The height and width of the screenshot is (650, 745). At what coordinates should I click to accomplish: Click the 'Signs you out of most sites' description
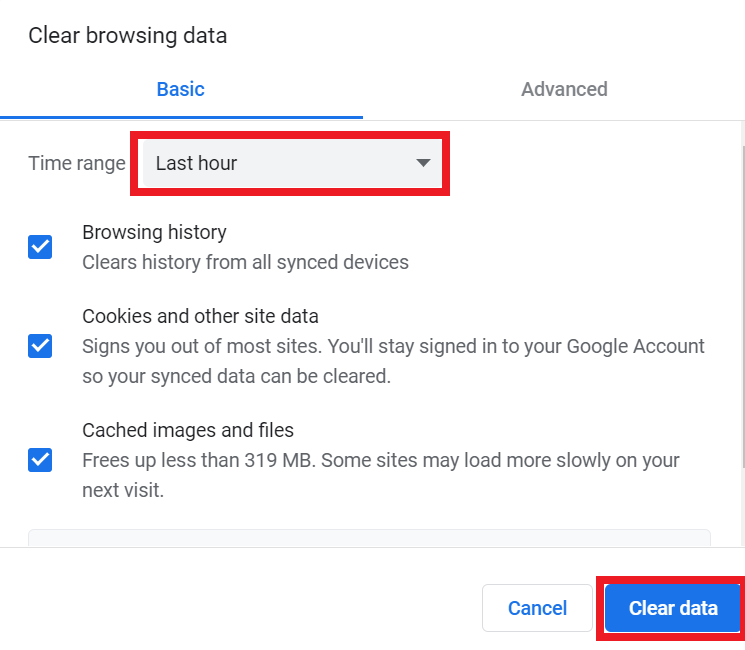tap(393, 361)
